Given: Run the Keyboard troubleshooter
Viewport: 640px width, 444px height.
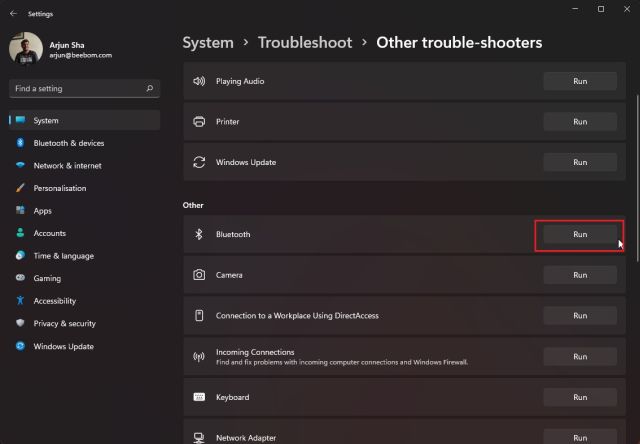Looking at the screenshot, I should [580, 397].
